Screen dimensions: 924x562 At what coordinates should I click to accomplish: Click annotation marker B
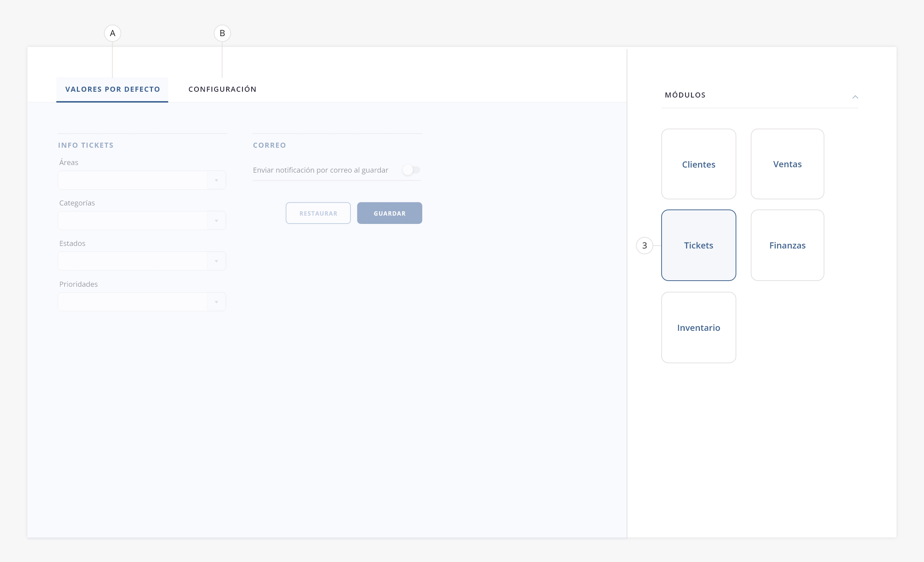(222, 33)
